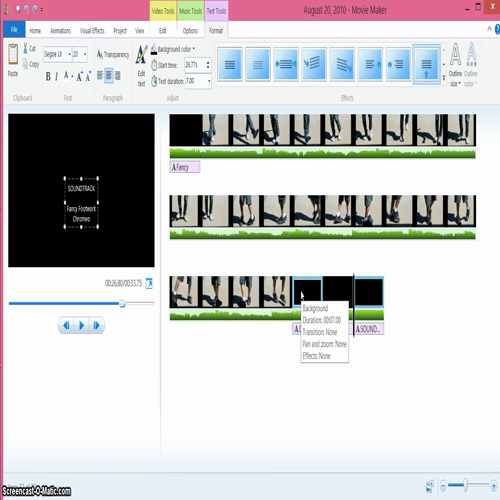Expand the font size 20 dropdown
500x500 pixels.
click(x=85, y=54)
